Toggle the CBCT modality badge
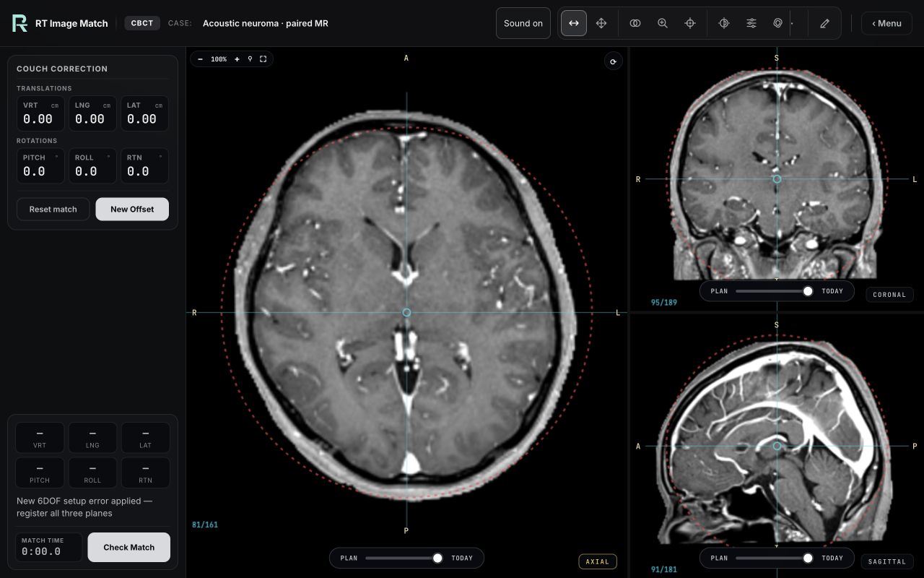 (x=142, y=23)
